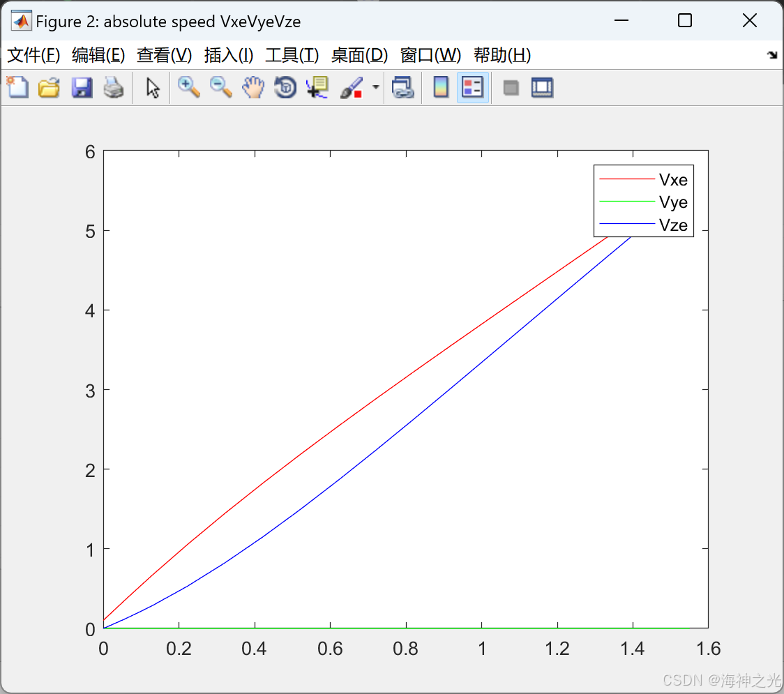Insert a colorbar with the toolbar icon

tap(441, 87)
